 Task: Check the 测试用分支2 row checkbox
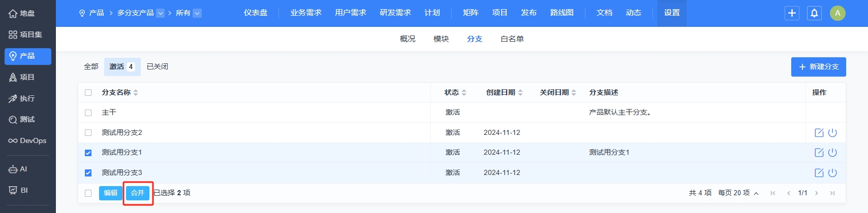click(88, 133)
